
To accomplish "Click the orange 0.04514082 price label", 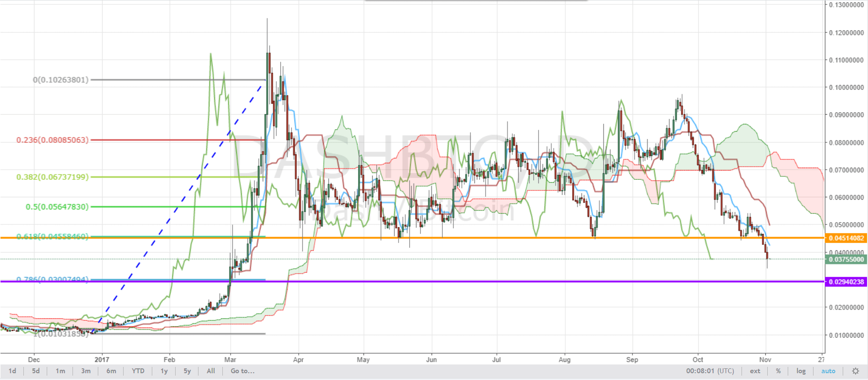I will point(846,238).
